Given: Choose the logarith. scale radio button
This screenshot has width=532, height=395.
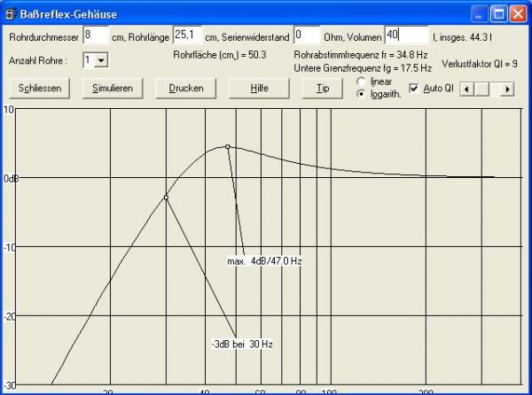Looking at the screenshot, I should [361, 94].
